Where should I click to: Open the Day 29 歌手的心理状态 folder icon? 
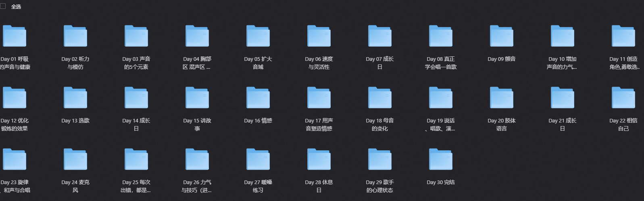pyautogui.click(x=380, y=159)
